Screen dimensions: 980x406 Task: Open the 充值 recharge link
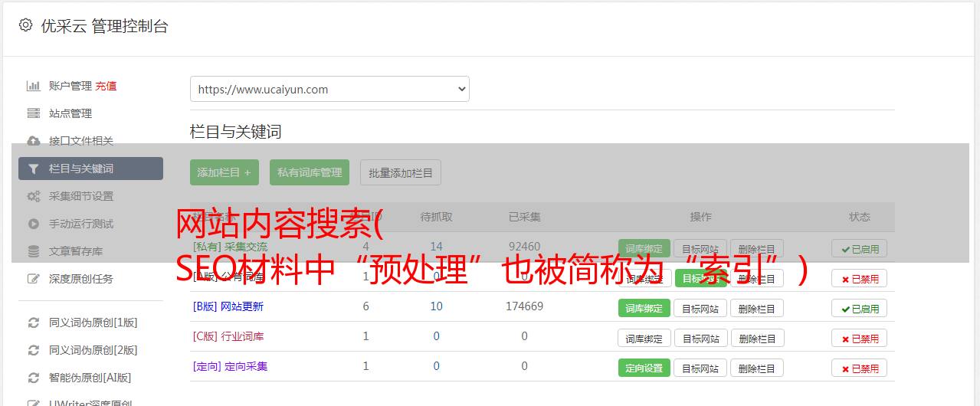106,86
